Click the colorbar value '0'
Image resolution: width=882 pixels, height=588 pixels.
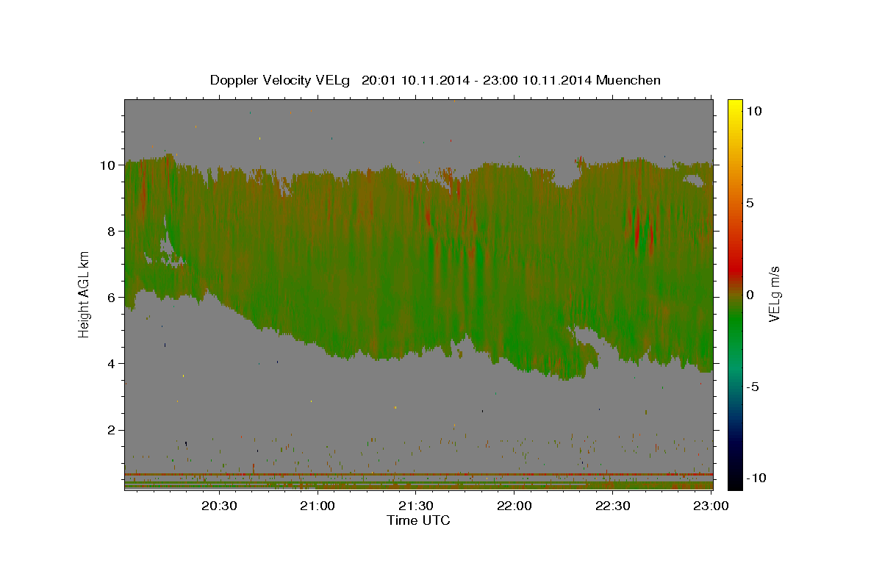[750, 295]
